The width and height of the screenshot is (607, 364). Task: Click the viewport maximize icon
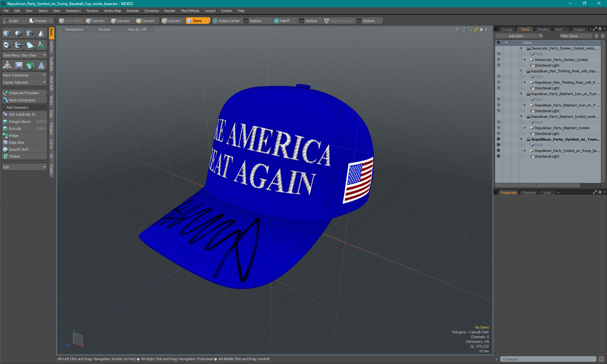tap(476, 30)
